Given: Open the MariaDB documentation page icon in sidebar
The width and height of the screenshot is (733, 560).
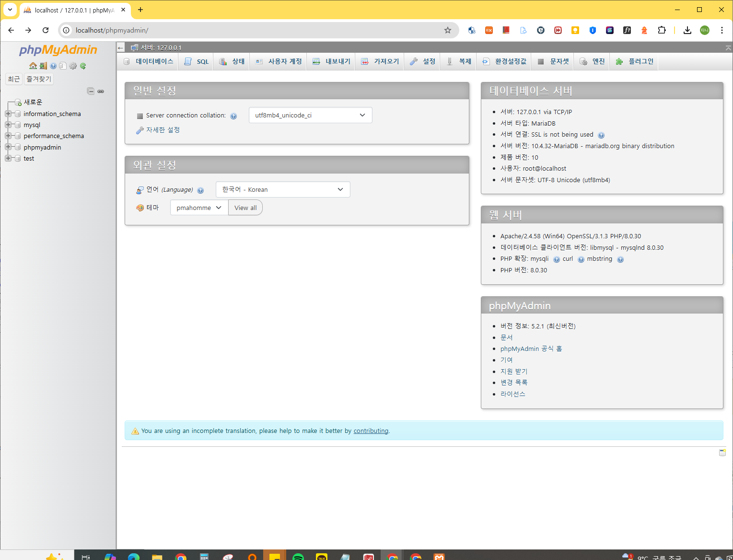Looking at the screenshot, I should click(63, 66).
